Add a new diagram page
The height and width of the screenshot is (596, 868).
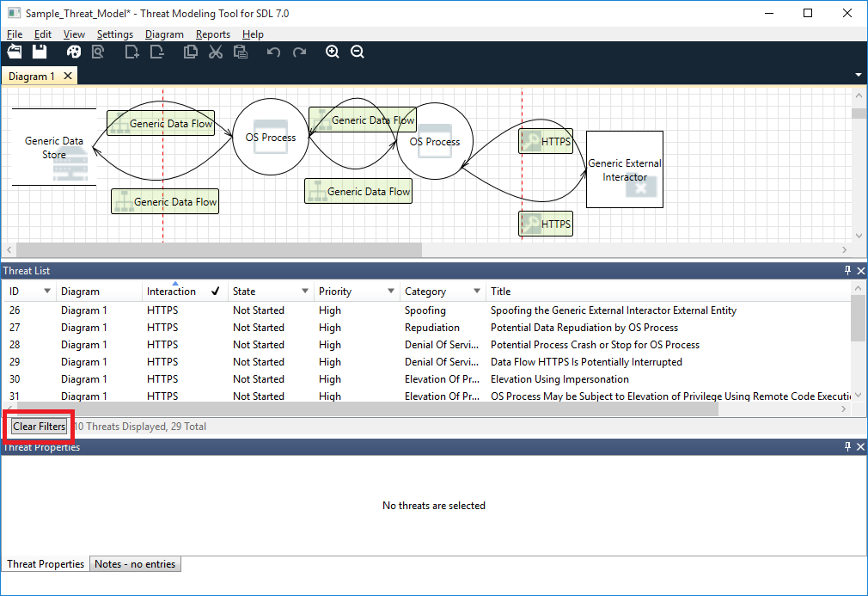coord(131,52)
